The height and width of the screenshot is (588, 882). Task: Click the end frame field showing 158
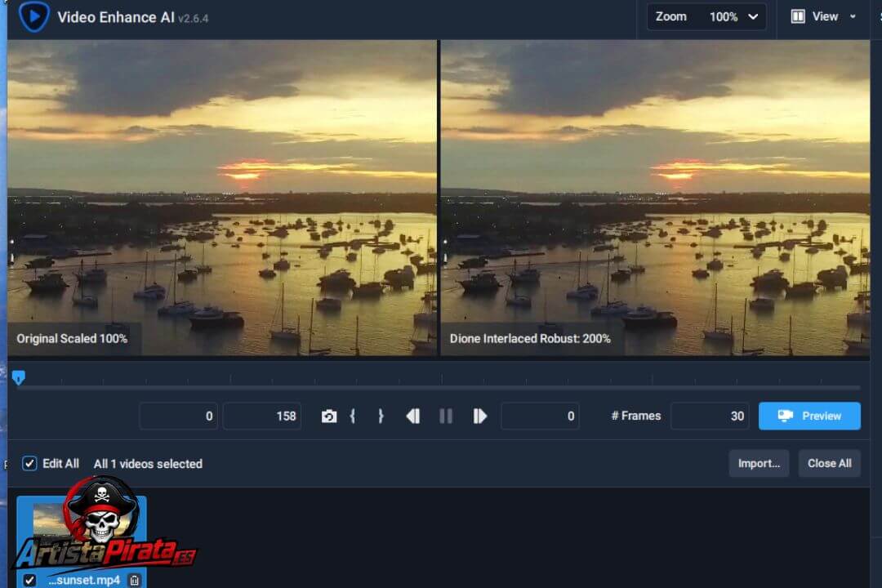tap(262, 416)
